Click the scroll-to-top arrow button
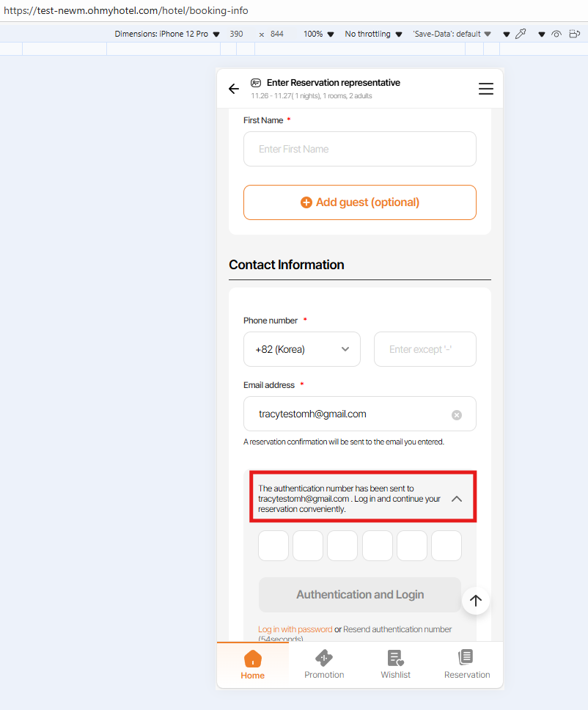This screenshot has height=710, width=588. [476, 601]
